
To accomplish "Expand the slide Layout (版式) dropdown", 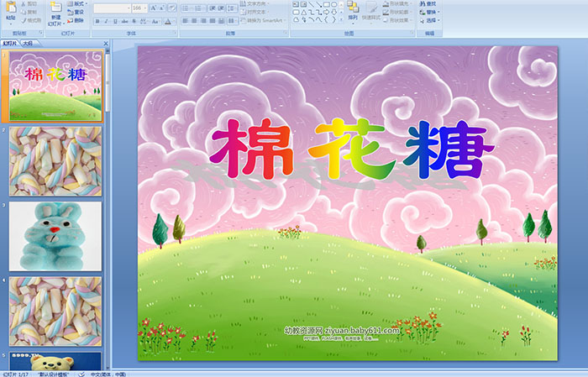I will pyautogui.click(x=77, y=3).
